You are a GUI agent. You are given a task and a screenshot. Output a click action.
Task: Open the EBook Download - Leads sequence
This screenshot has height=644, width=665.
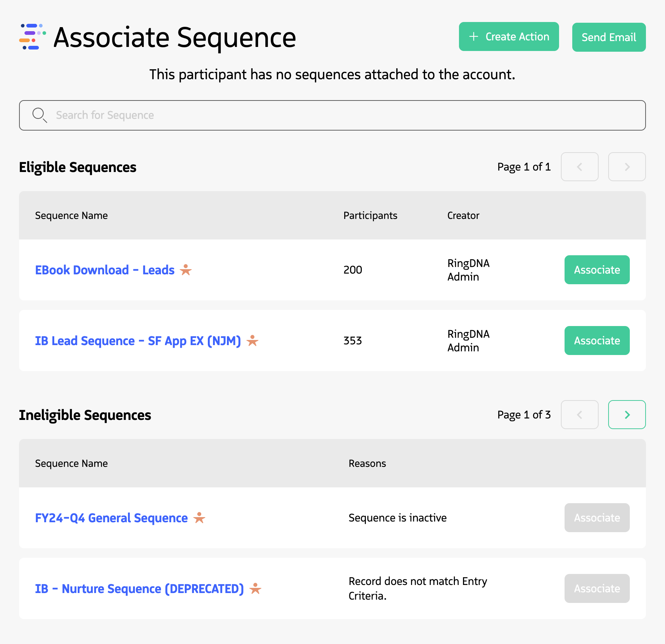coord(104,270)
